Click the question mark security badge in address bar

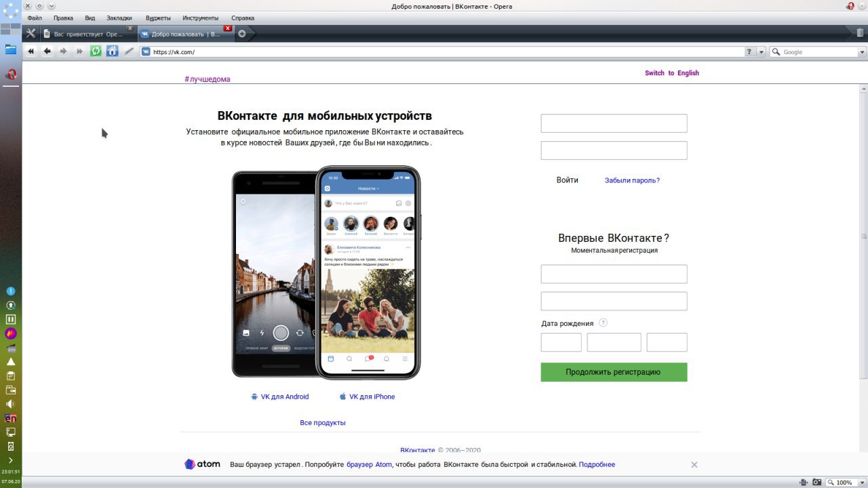pyautogui.click(x=749, y=52)
